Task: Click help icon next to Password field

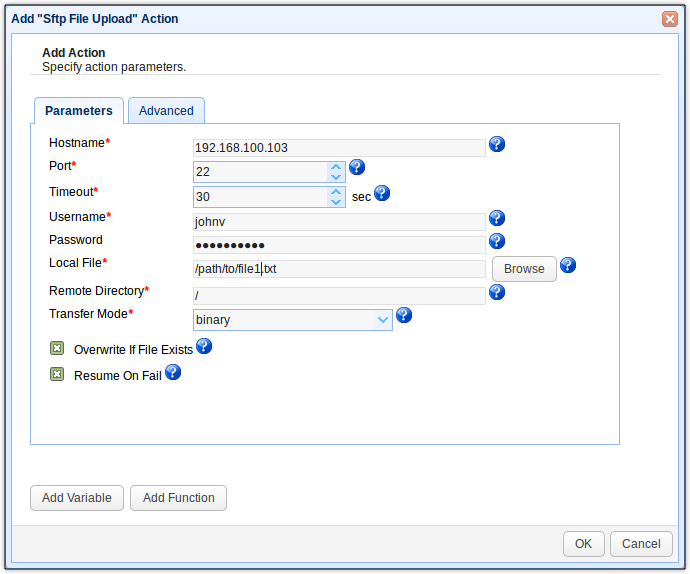Action: coord(497,241)
